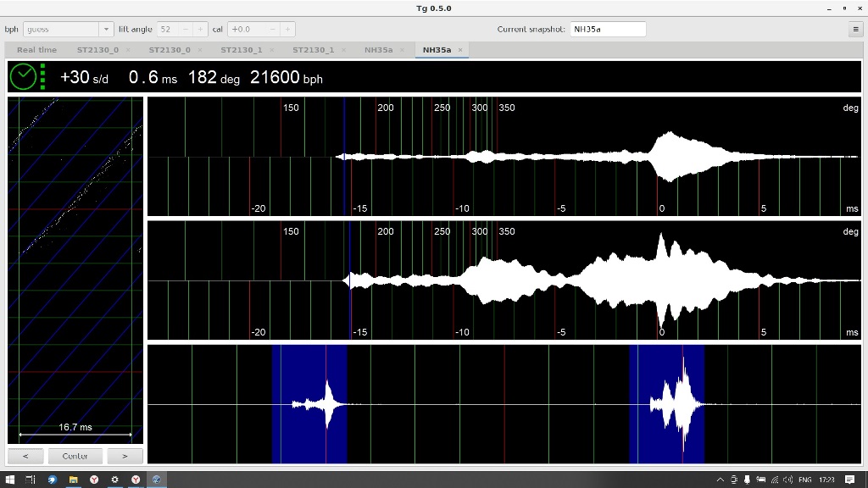Shift the paper strip right with >
The width and height of the screenshot is (868, 488).
coord(125,456)
